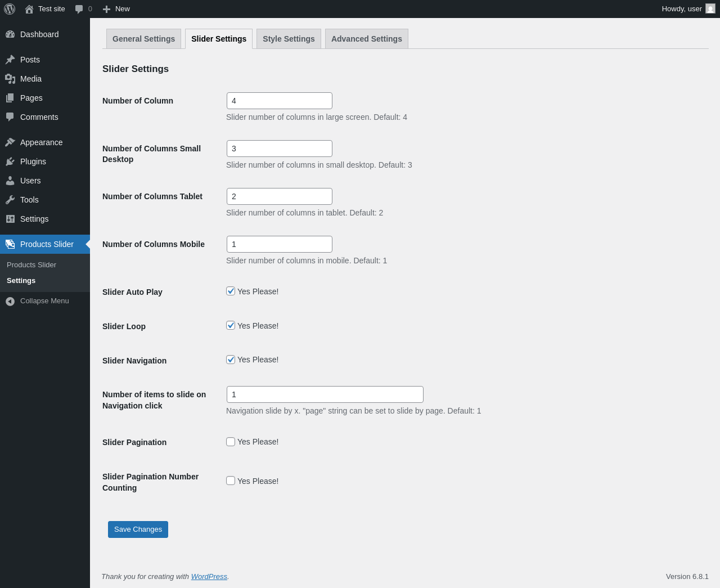
Task: Click the Posts pushpin icon
Action: point(10,60)
